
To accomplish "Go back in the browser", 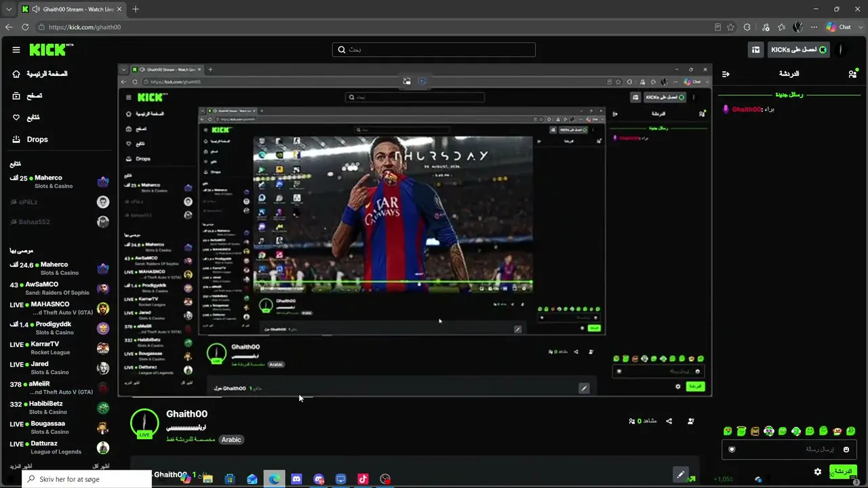I will [x=9, y=27].
